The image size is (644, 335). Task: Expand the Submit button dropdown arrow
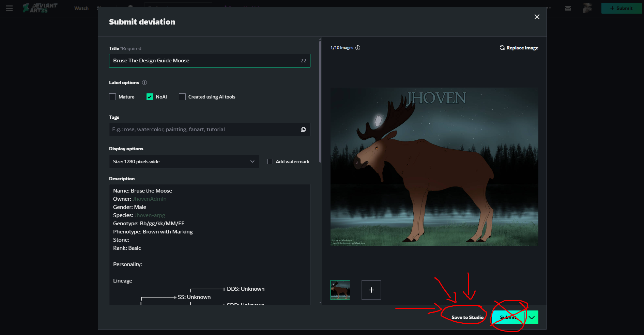532,317
